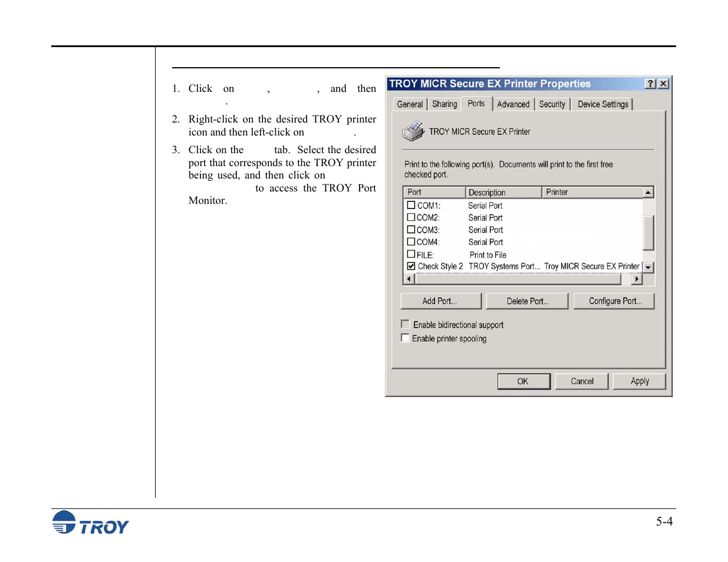Click the TROY logo in page footer
The width and height of the screenshot is (728, 562).
pyautogui.click(x=90, y=523)
